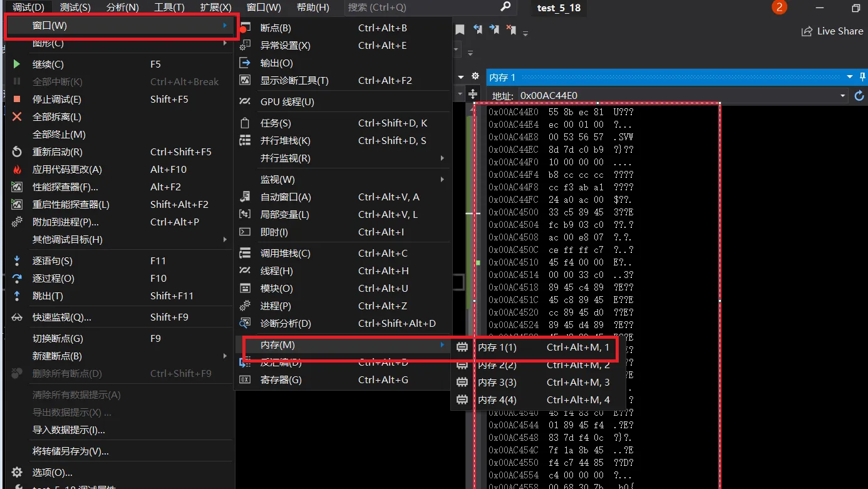Select 重启性能探查器(L)
This screenshot has height=489, width=868.
point(120,205)
